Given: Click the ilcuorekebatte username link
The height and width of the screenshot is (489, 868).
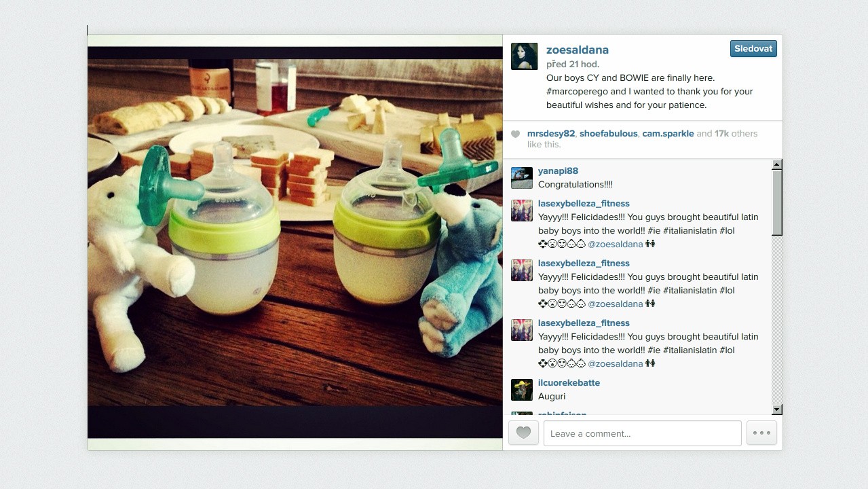Looking at the screenshot, I should coord(569,383).
